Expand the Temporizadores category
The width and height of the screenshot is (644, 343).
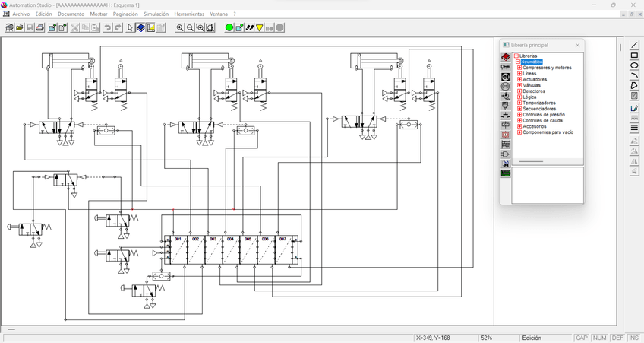(x=519, y=103)
